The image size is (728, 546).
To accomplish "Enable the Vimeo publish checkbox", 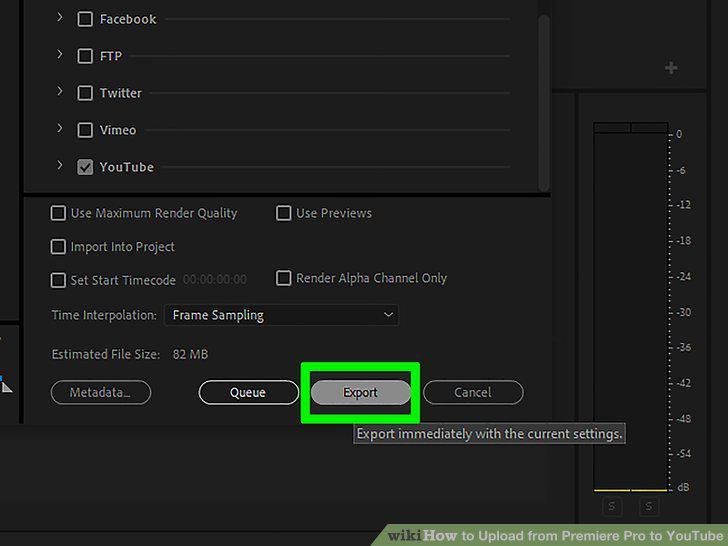I will click(85, 130).
